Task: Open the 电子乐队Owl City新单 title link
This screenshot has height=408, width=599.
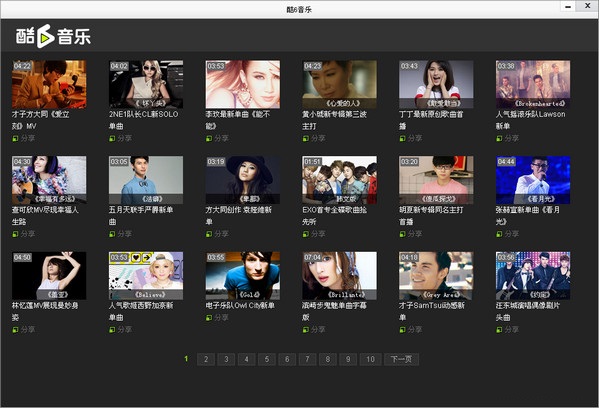Action: pos(240,306)
